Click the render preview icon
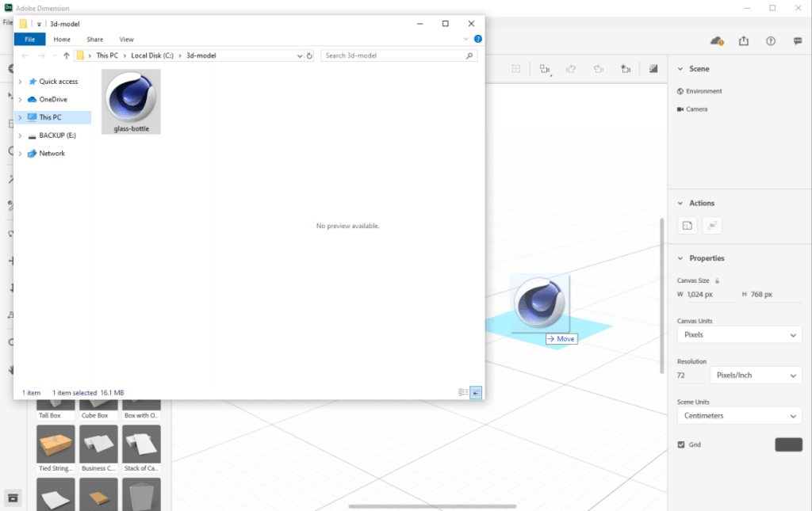 [x=653, y=69]
